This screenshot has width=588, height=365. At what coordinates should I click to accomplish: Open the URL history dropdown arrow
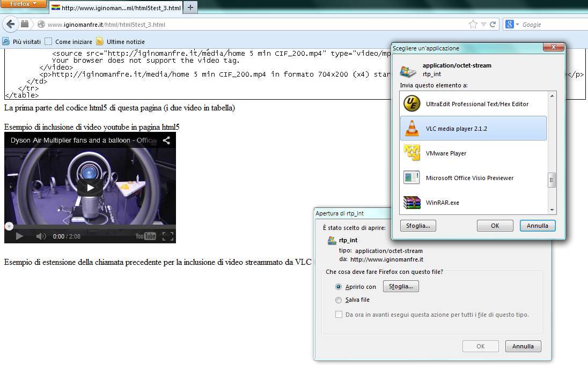coord(483,24)
